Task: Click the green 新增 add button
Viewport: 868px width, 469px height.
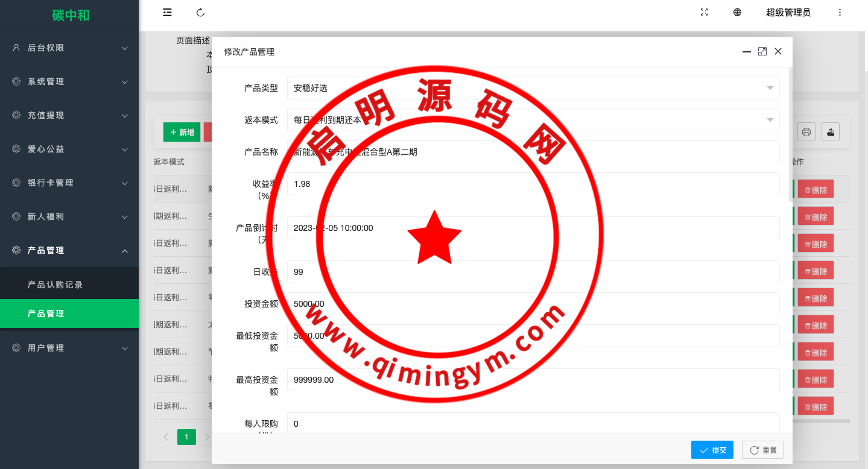Action: tap(182, 132)
